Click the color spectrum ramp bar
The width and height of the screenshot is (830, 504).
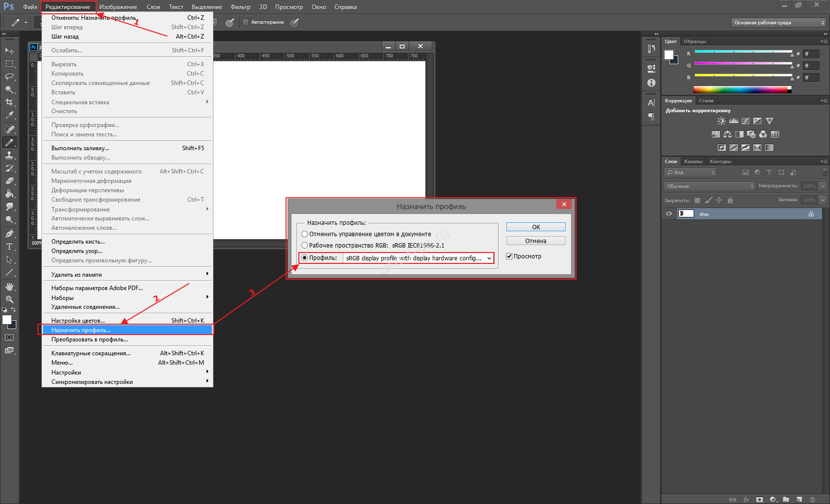pyautogui.click(x=741, y=89)
